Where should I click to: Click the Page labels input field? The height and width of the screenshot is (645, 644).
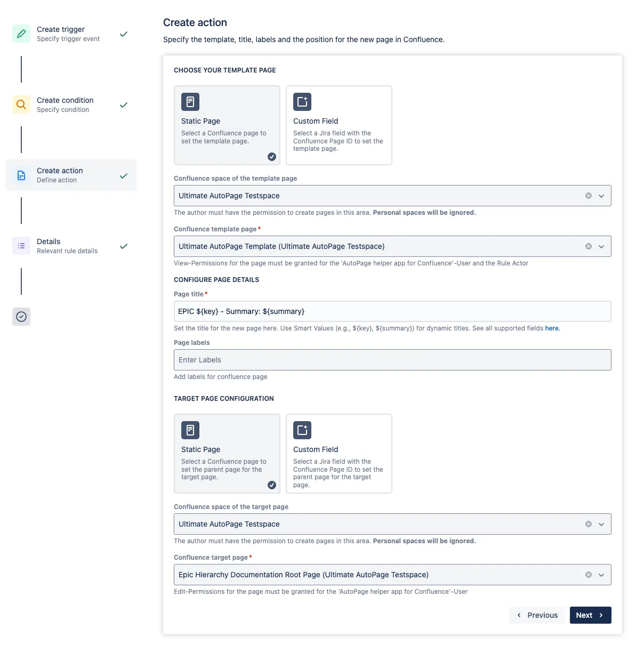coord(392,360)
